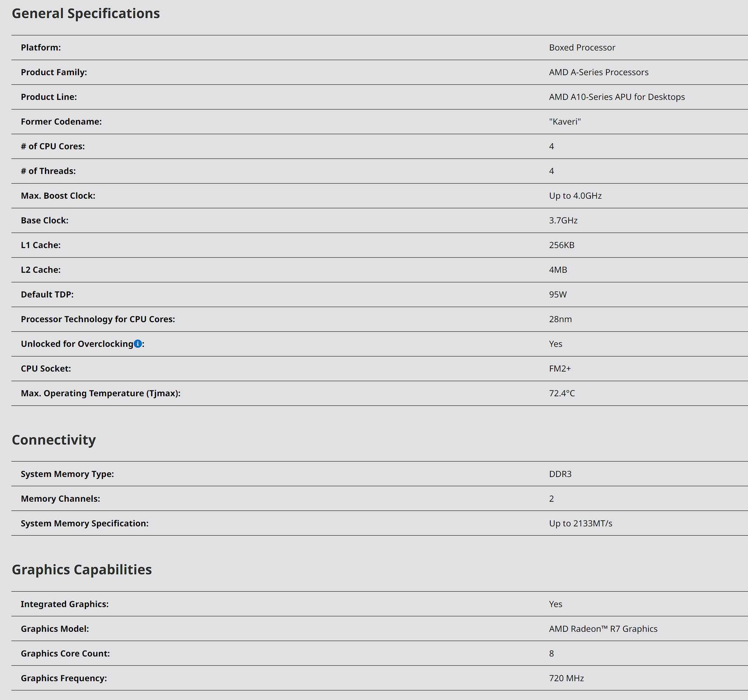
Task: Select the General Specifications heading
Action: pyautogui.click(x=86, y=14)
